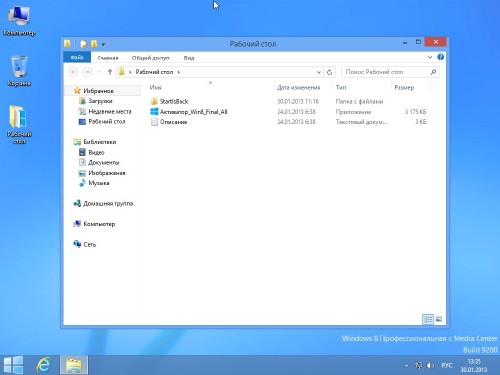Switch to the Вид ribbon tab
The width and height of the screenshot is (500, 375).
click(x=189, y=58)
